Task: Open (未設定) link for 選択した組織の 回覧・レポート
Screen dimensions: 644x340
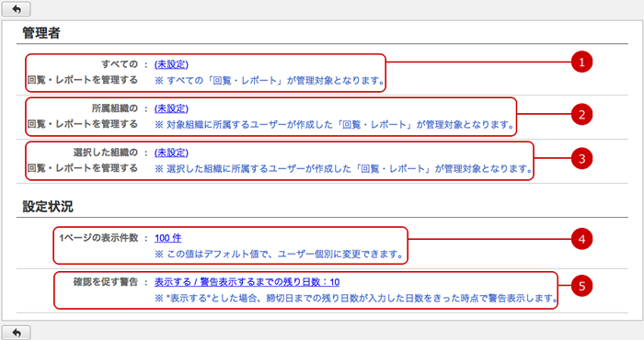Action: pos(171,153)
